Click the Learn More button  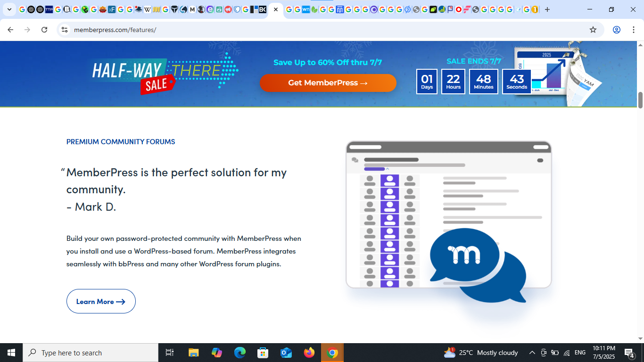point(101,301)
